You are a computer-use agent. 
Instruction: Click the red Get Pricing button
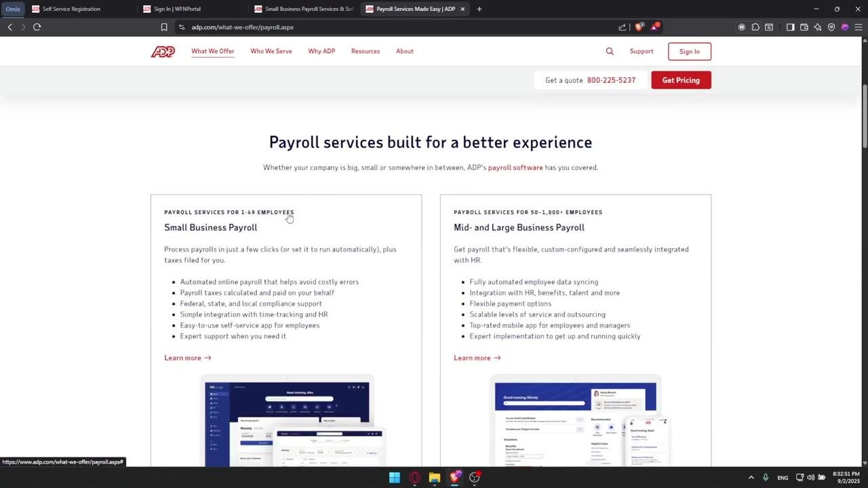pos(681,80)
